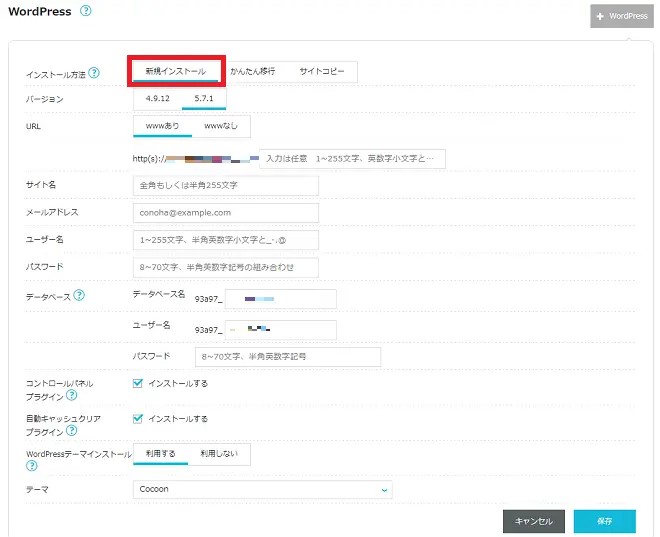Switch to かんたん移行 tab
The height and width of the screenshot is (537, 660).
point(253,71)
